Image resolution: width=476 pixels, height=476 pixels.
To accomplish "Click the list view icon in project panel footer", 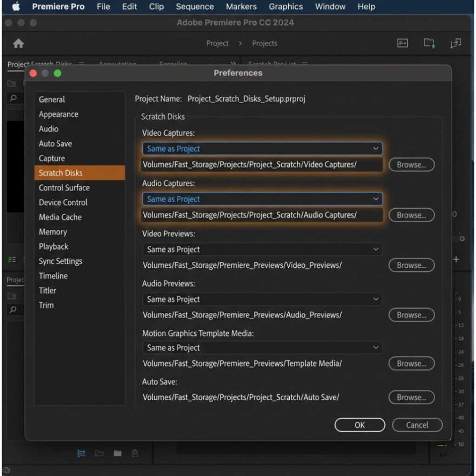I will tap(81, 453).
